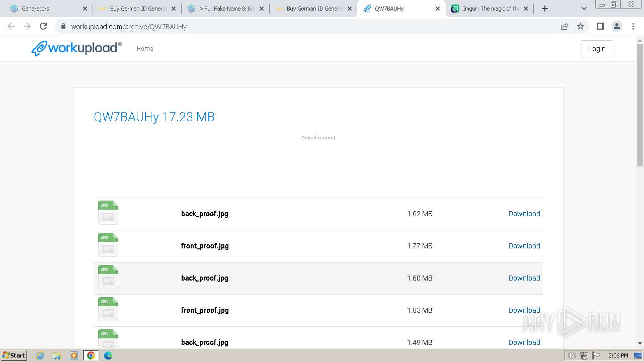
Task: Click the workupload logo
Action: (x=76, y=48)
